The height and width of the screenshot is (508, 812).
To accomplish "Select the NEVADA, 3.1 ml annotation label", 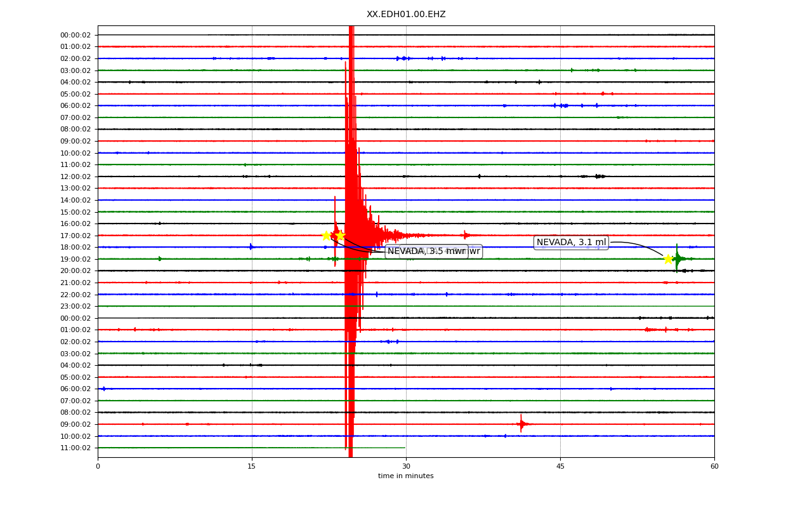I will point(571,243).
